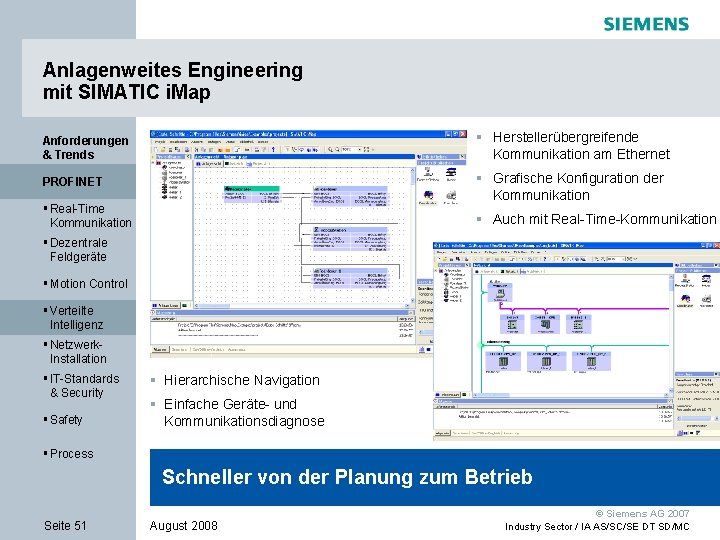Click zoom-out magnifier in upper iMap toolbar
Image resolution: width=720 pixels, height=540 pixels.
pyautogui.click(x=337, y=149)
